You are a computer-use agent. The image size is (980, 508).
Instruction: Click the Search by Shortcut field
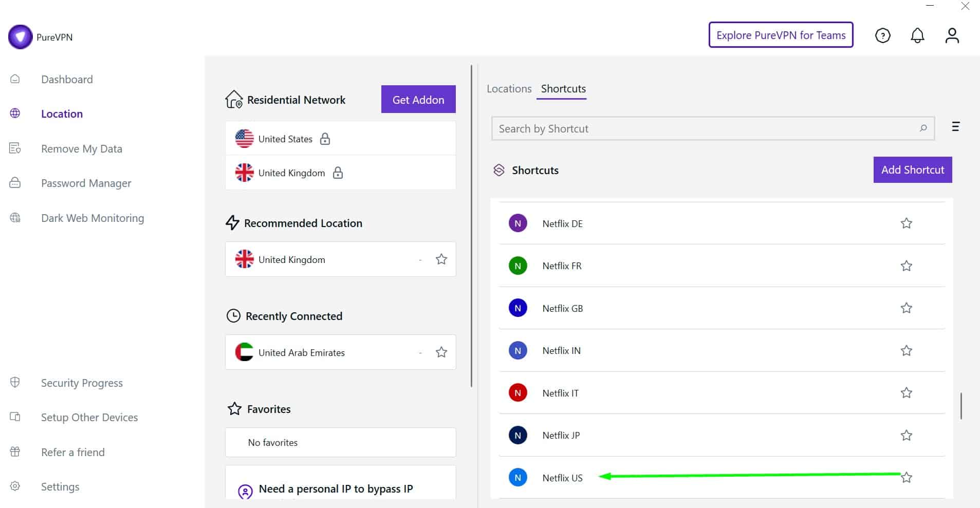(x=713, y=128)
